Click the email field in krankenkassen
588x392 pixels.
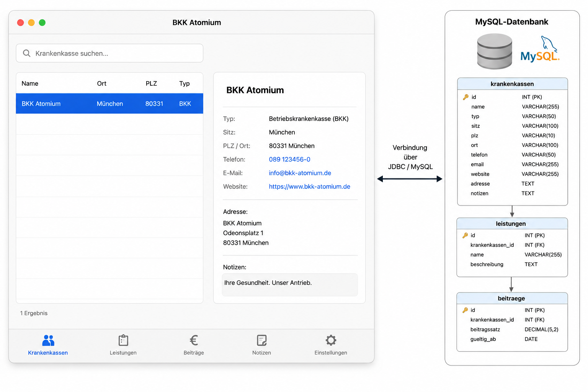click(x=477, y=164)
